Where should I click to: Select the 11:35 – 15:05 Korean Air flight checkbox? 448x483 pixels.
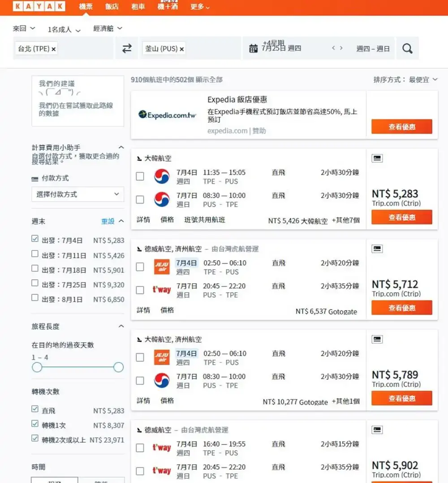(140, 176)
